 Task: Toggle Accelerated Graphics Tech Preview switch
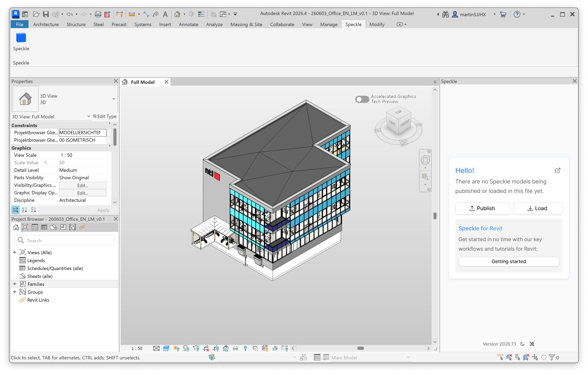point(362,99)
